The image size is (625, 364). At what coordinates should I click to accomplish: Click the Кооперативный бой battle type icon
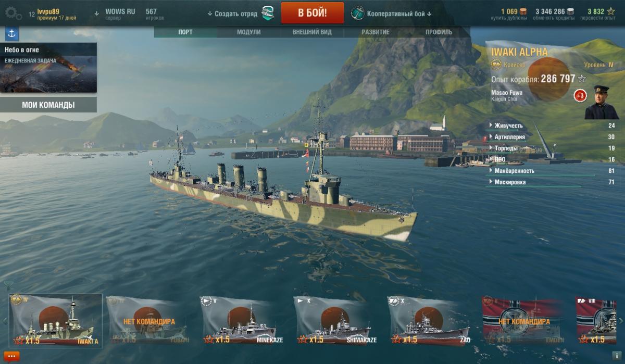358,13
